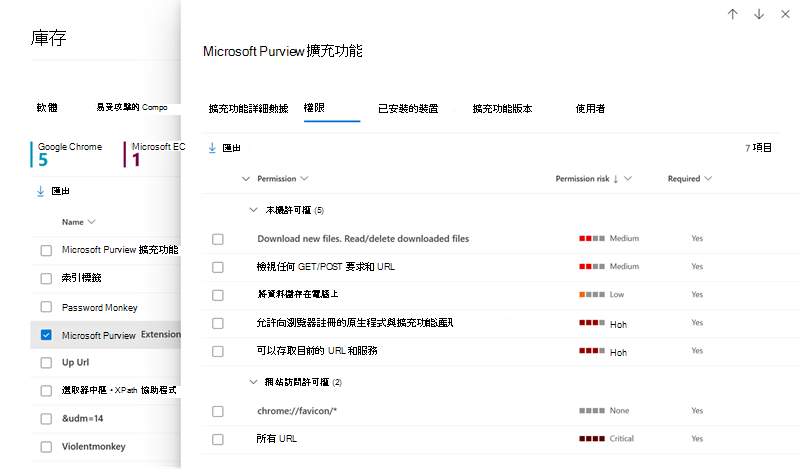The image size is (800, 470).
Task: Open Password Monkey extension entry
Action: coord(99,308)
